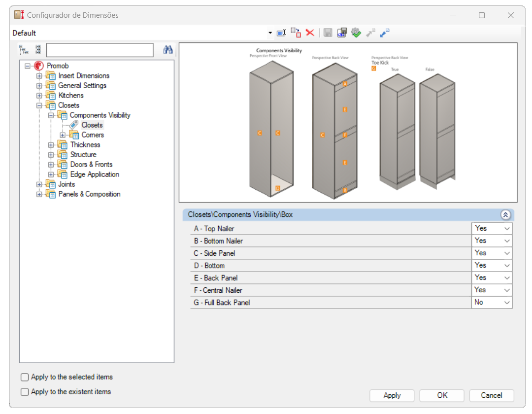Click the red X delete icon
This screenshot has width=532, height=414.
(x=310, y=33)
